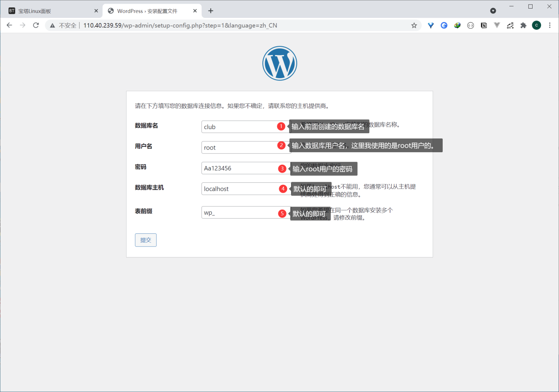Click the WordPress logo
559x392 pixels.
pyautogui.click(x=279, y=63)
